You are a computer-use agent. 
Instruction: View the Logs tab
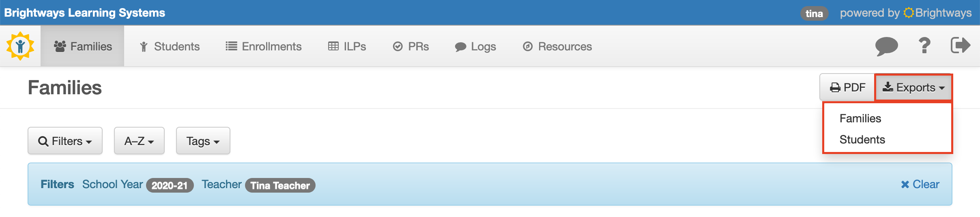pos(475,46)
